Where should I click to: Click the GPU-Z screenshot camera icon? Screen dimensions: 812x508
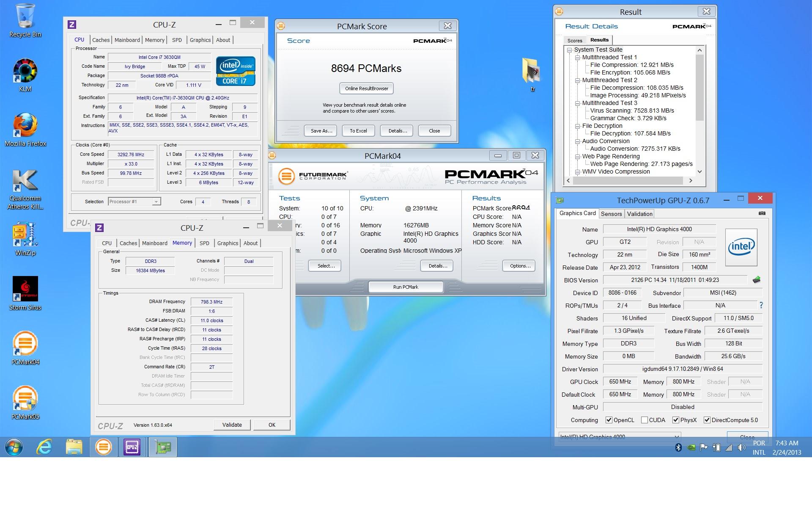click(762, 213)
